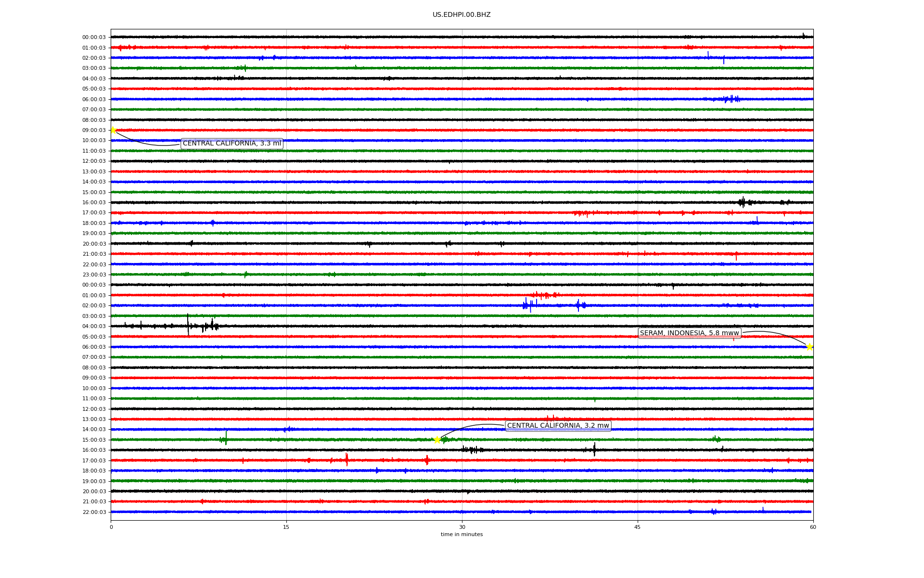924x578 pixels.
Task: Click the yellow star on the 15:00:03 green trace
Action: 437,440
